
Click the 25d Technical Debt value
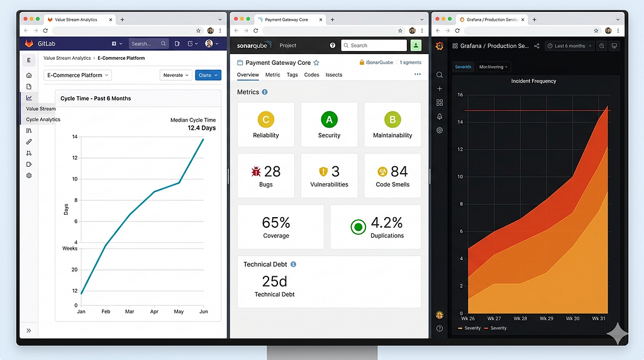[x=274, y=281]
